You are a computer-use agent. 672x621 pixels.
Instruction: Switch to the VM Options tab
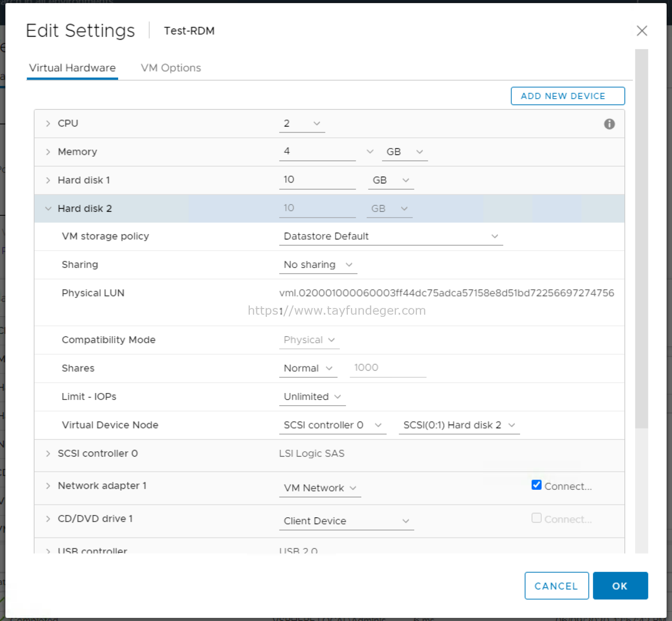(x=171, y=68)
